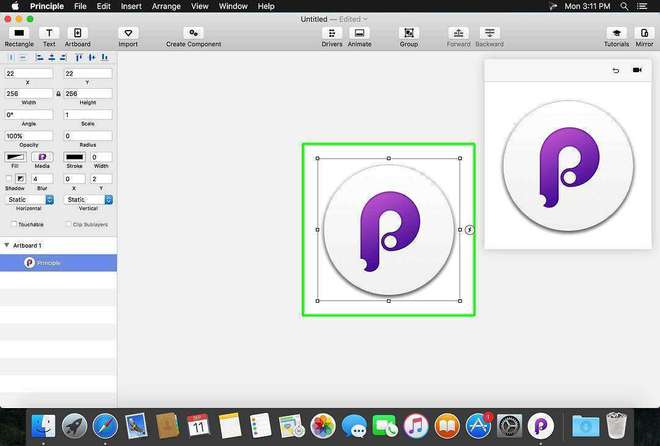Open the Arrange menu
This screenshot has height=446, width=660.
point(166,6)
